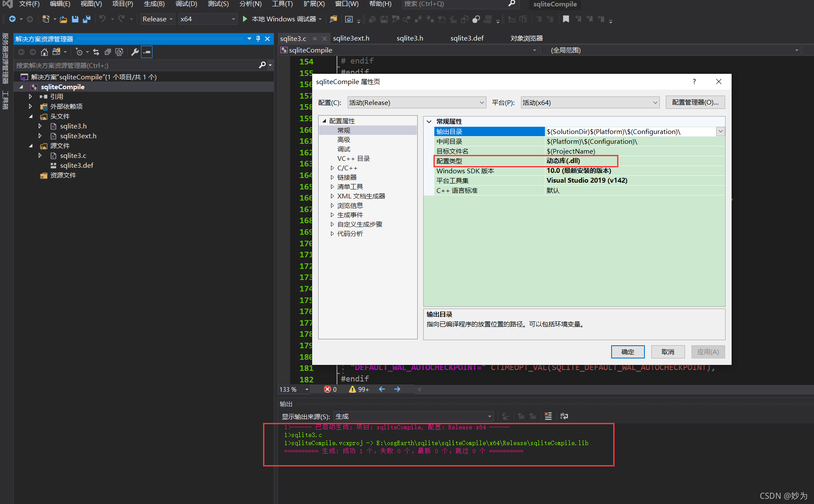This screenshot has width=814, height=504.
Task: Click the red error count indicator
Action: click(x=330, y=389)
